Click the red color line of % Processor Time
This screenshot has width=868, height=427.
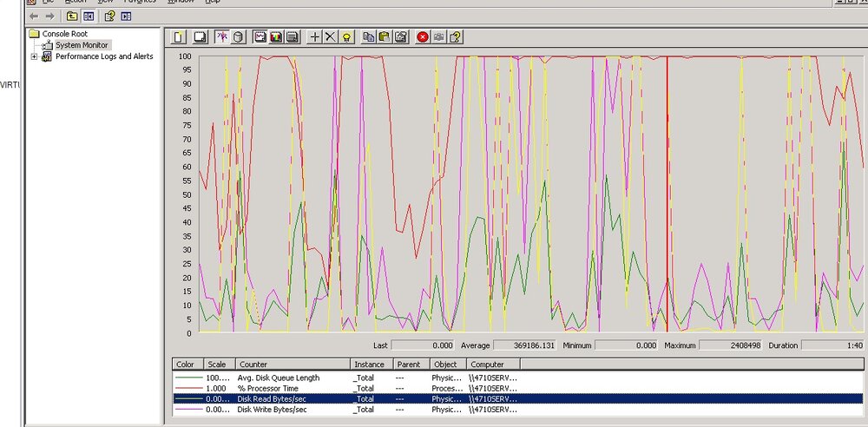187,388
